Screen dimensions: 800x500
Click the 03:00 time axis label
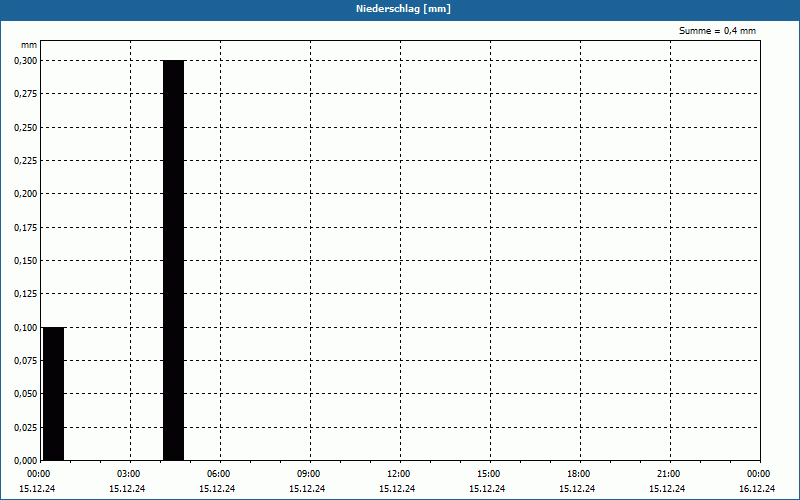coord(128,474)
